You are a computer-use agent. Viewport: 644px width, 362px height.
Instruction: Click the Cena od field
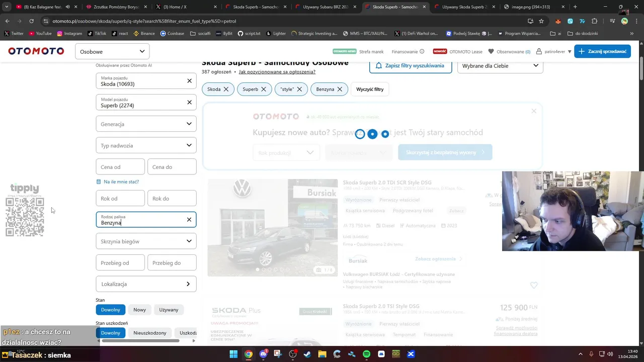[x=120, y=167]
